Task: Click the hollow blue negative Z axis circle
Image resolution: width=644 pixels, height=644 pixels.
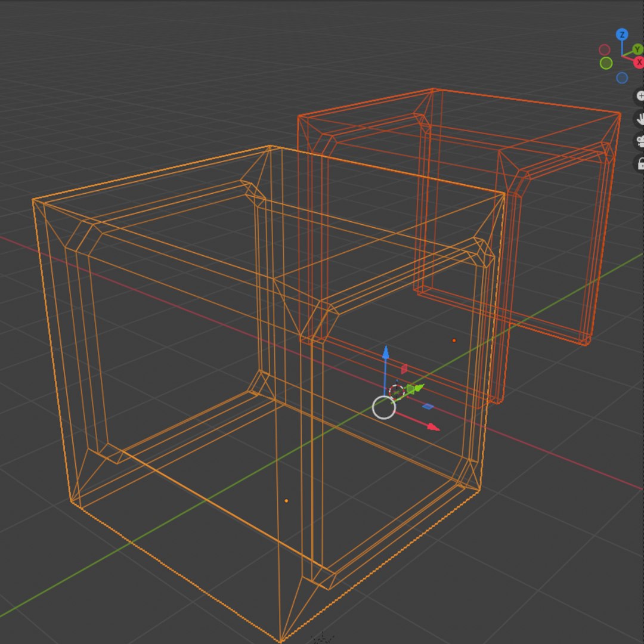Action: tap(622, 78)
